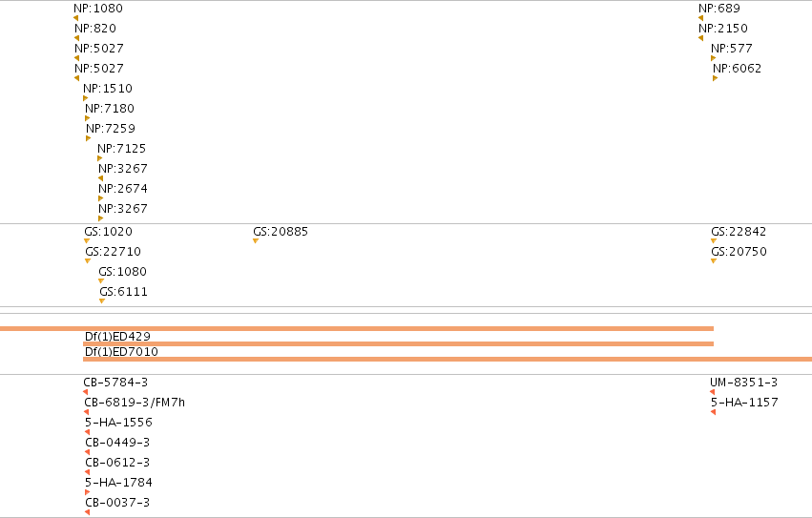Select the orange bar under Df(1)ED7010

tap(448, 359)
